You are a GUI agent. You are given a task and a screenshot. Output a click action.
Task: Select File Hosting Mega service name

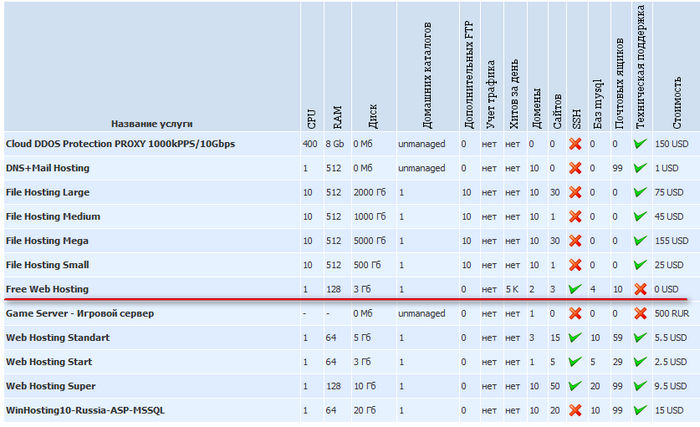click(x=47, y=241)
